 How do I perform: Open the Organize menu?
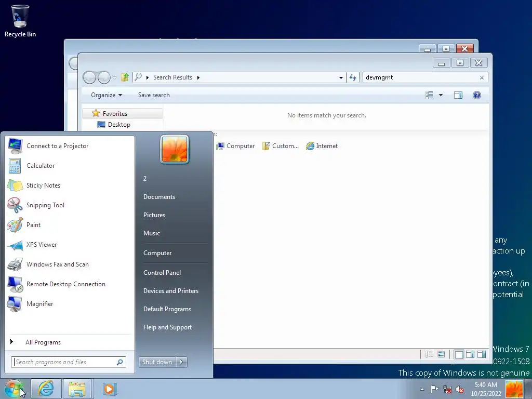[106, 95]
